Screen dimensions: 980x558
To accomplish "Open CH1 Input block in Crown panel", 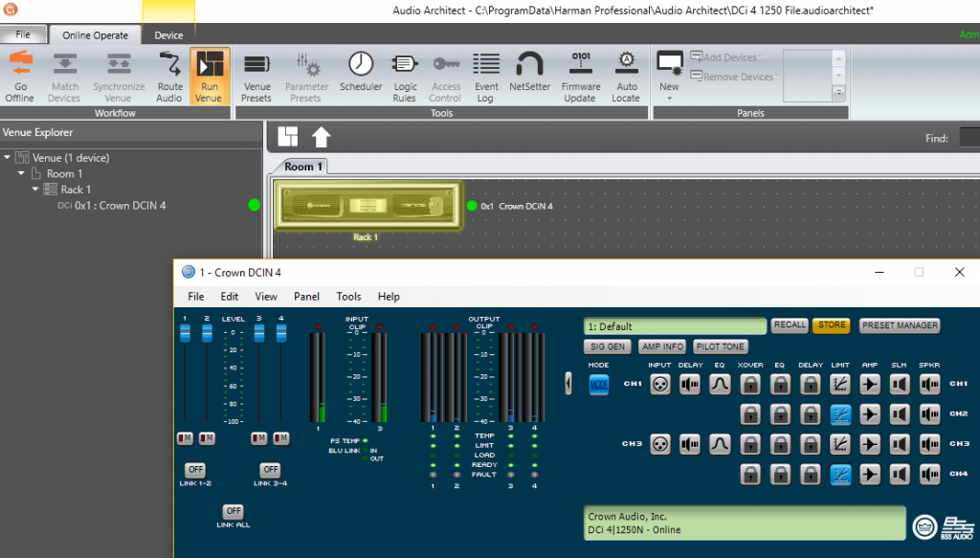I will click(660, 385).
